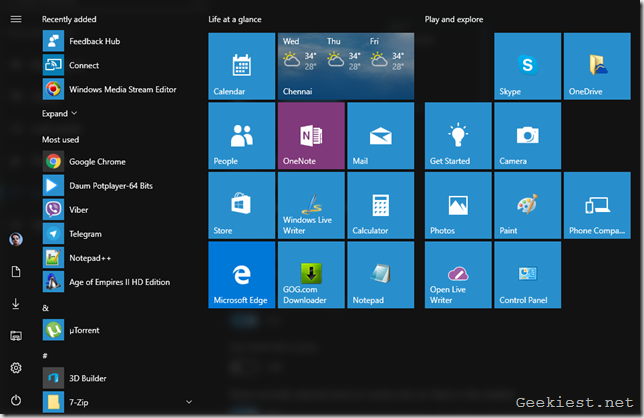This screenshot has width=644, height=418.
Task: Launch Google Chrome from Most used
Action: pos(96,162)
